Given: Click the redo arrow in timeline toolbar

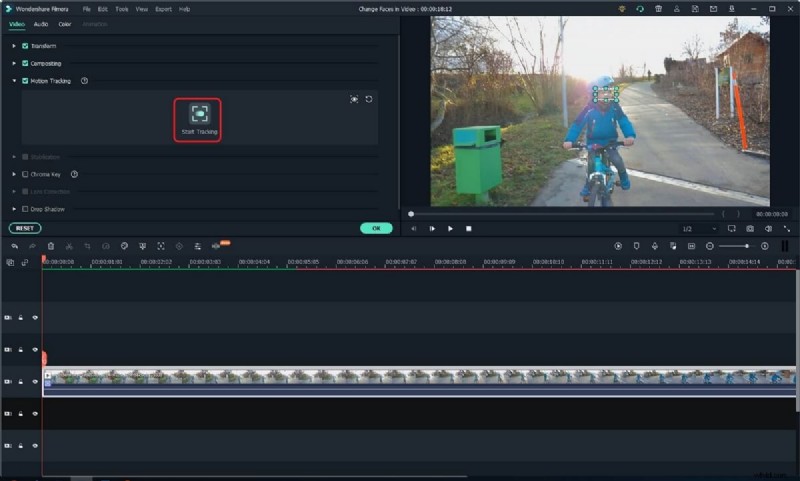Looking at the screenshot, I should click(32, 246).
